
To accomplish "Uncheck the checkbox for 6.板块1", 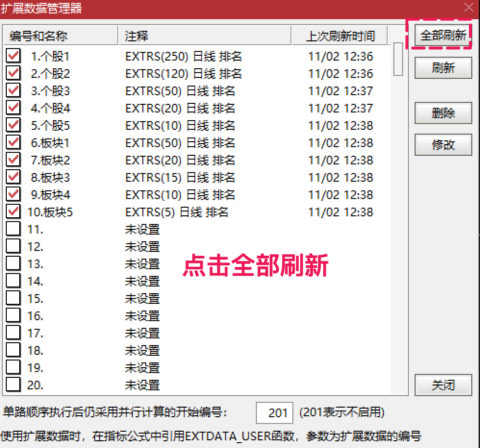I will pos(12,142).
